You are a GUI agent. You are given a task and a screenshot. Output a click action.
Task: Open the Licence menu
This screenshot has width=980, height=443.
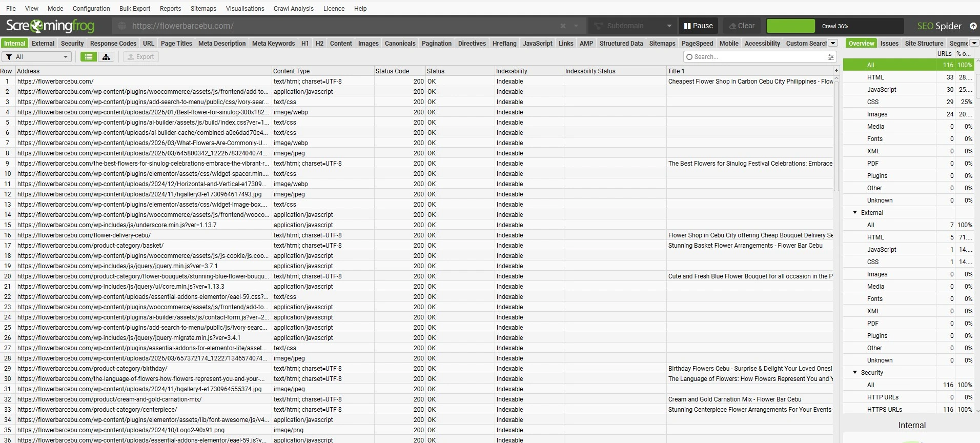(x=334, y=8)
